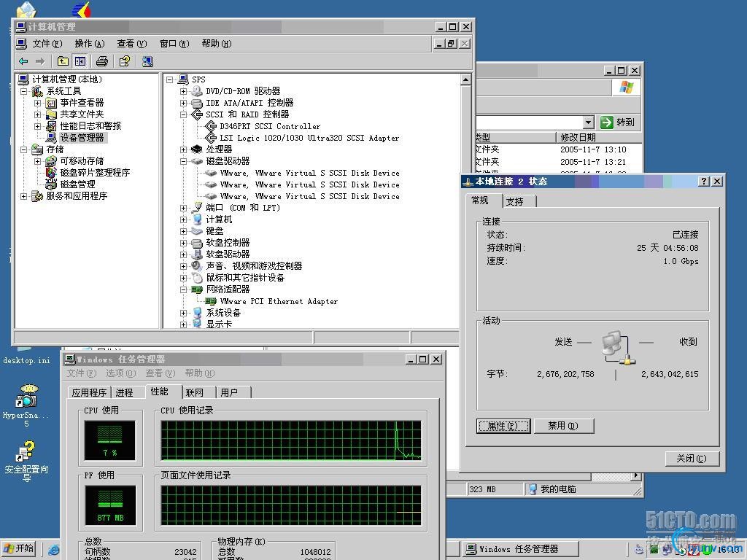Select the 声音、视频和游戏控制器 icon

(197, 266)
